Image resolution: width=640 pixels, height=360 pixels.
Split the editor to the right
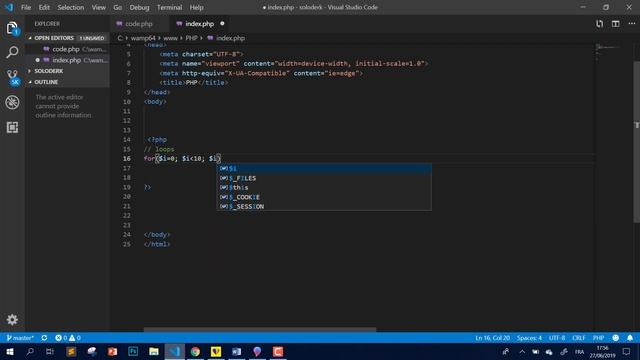pos(616,24)
